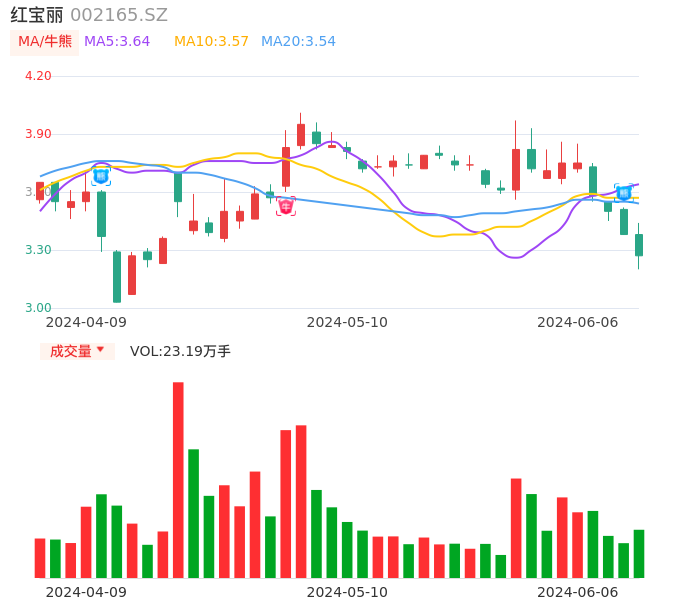This screenshot has width=686, height=606.
Task: Click the red bull signal marker
Action: tap(286, 206)
